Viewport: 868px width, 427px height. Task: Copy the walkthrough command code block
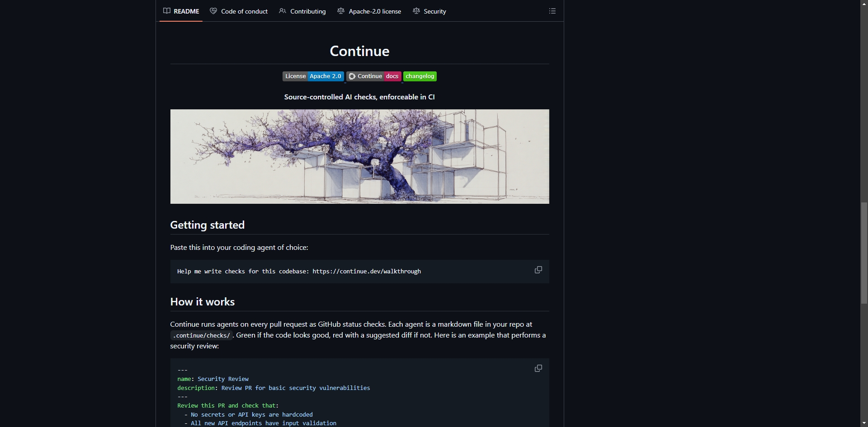(x=538, y=270)
